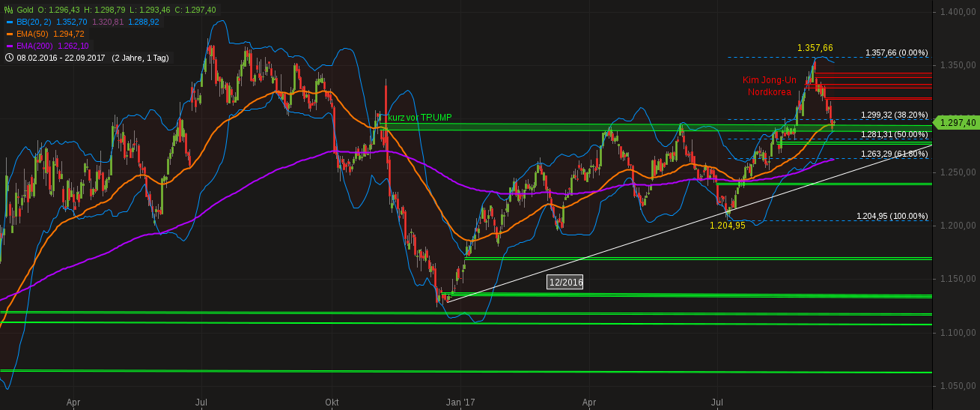Click the Okt label on the time axis
Image resolution: width=980 pixels, height=410 pixels.
coord(332,403)
